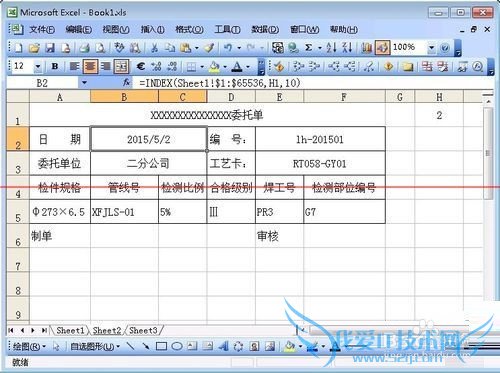Open the font size dropdown
500x373 pixels.
(38, 67)
